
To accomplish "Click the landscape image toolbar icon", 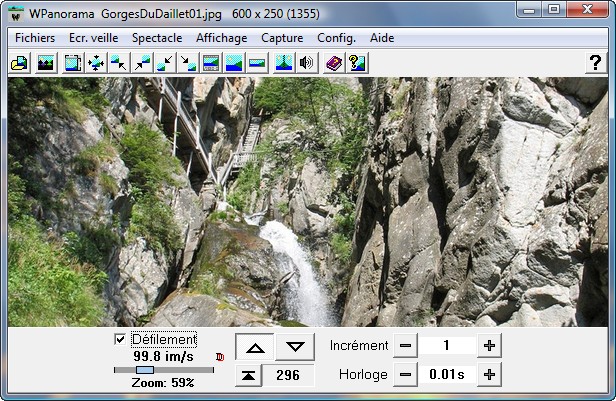I will point(46,63).
